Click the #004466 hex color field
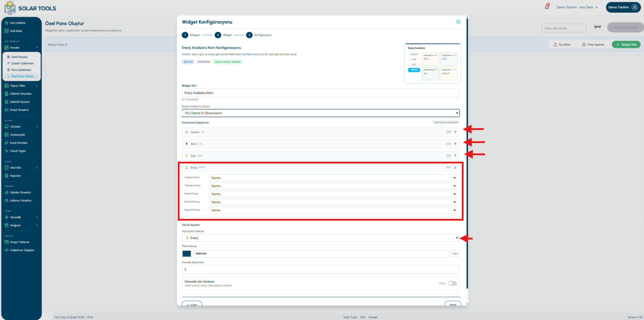This screenshot has height=320, width=644. click(321, 254)
